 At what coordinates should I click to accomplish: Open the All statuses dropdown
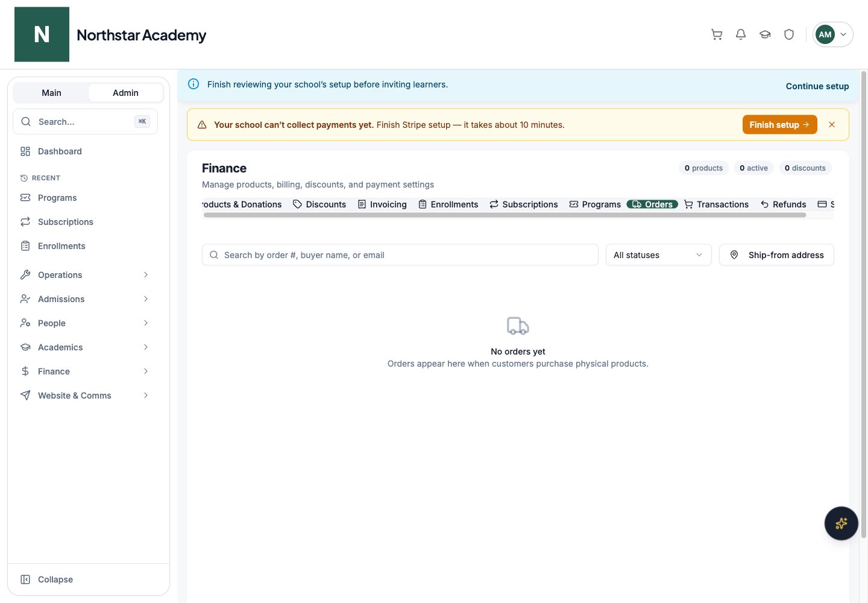(x=658, y=255)
